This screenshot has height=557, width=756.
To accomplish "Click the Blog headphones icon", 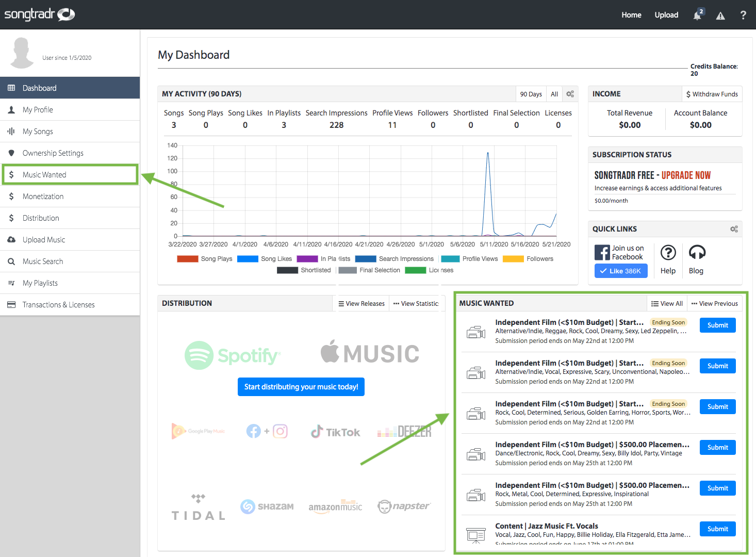I will (x=697, y=252).
